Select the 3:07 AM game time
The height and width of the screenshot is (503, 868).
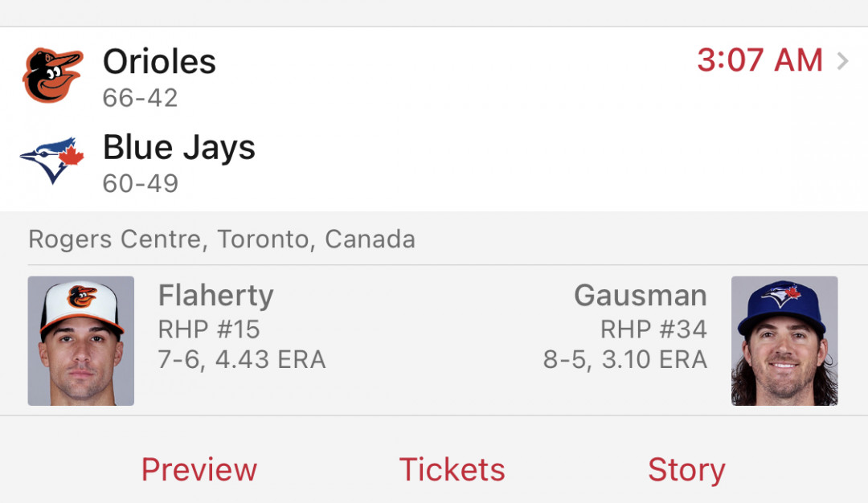coord(760,59)
